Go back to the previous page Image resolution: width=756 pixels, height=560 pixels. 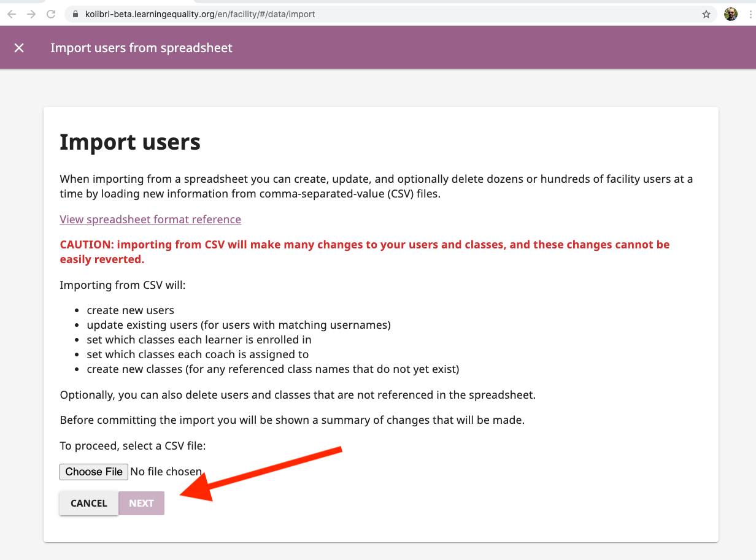tap(11, 13)
